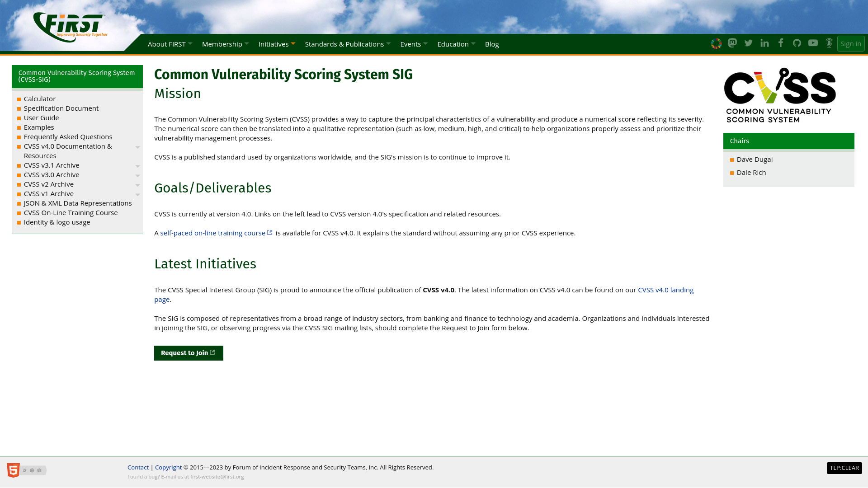Click the Latest Initiatives heading
The height and width of the screenshot is (488, 868).
[x=205, y=264]
